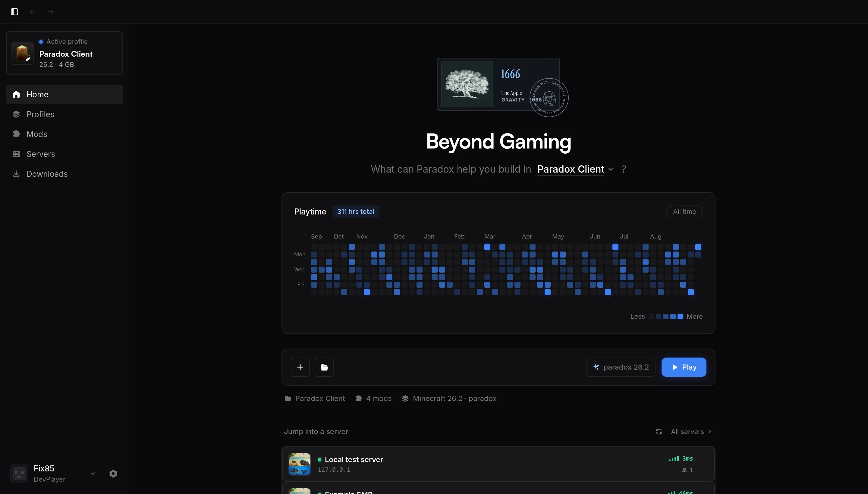The height and width of the screenshot is (494, 868).
Task: Click the folder icon beside Paradox Client
Action: coord(288,399)
